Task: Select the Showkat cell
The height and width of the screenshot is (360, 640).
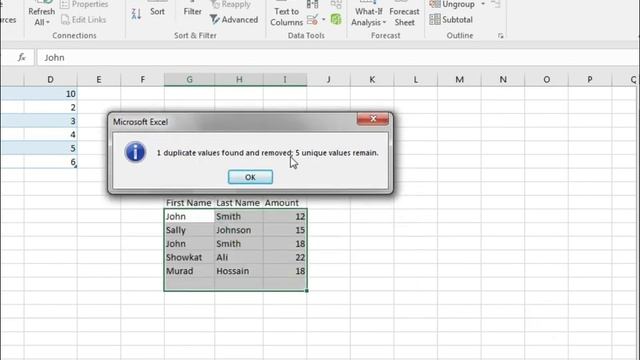Action: [x=189, y=258]
